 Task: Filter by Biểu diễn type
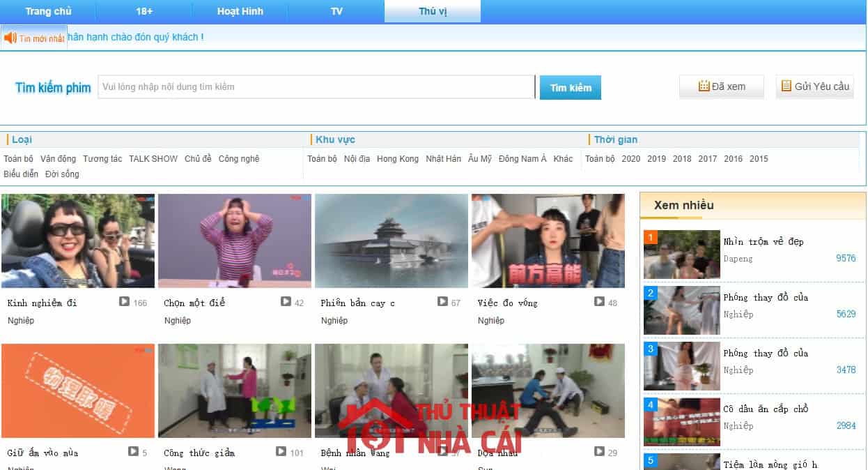pos(21,174)
